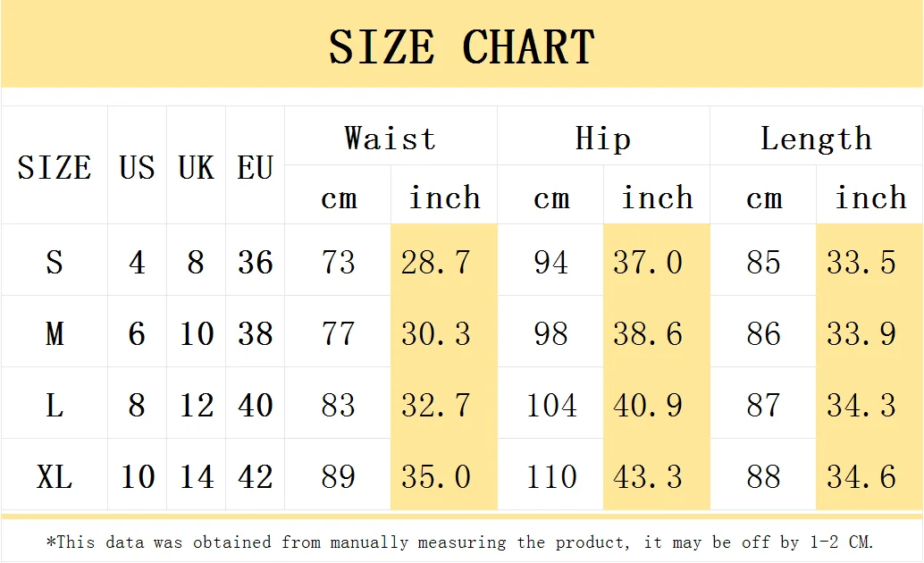Click the Waist column header
The height and width of the screenshot is (563, 924).
pos(391,139)
